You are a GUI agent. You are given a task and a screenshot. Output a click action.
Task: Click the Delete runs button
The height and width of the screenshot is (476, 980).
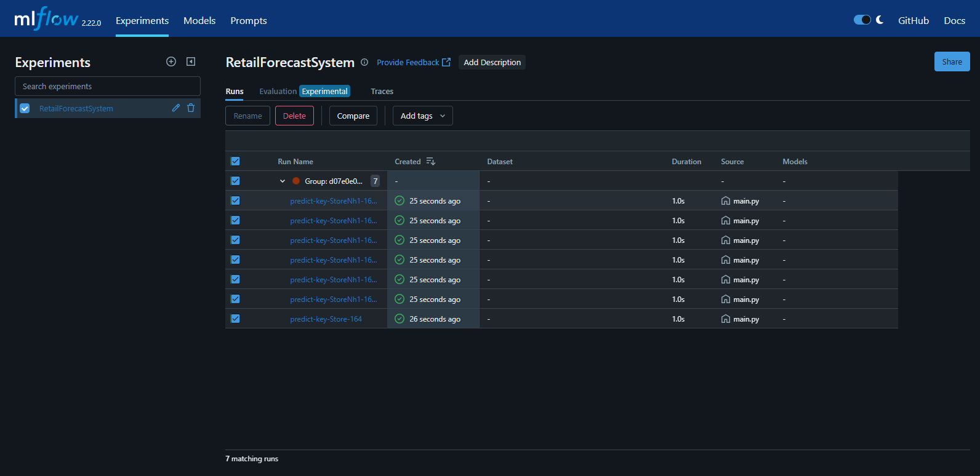pyautogui.click(x=294, y=116)
